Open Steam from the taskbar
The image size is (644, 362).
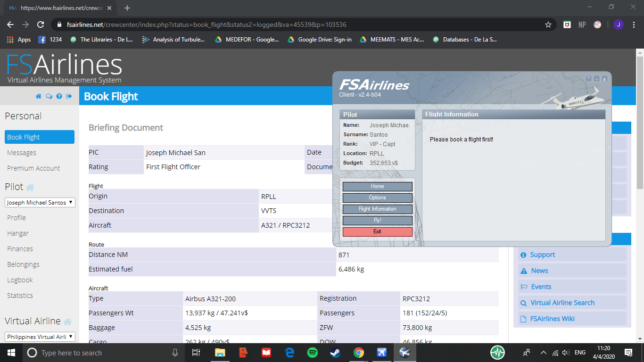coord(336,353)
